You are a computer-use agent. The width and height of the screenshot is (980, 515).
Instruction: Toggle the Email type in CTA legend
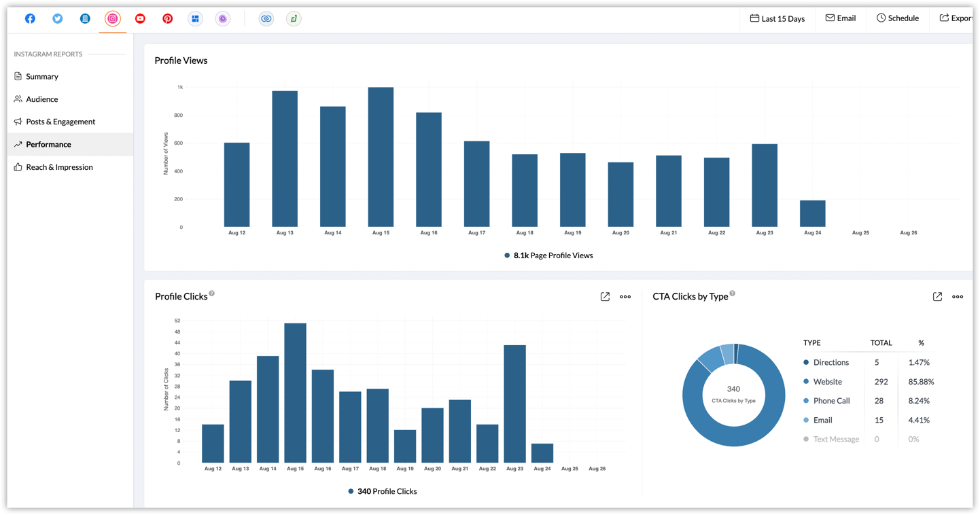pos(818,420)
